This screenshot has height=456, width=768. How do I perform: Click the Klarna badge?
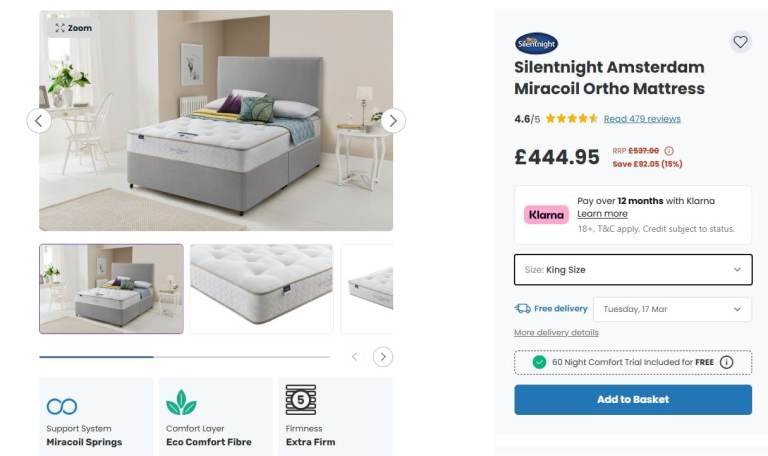coord(546,215)
